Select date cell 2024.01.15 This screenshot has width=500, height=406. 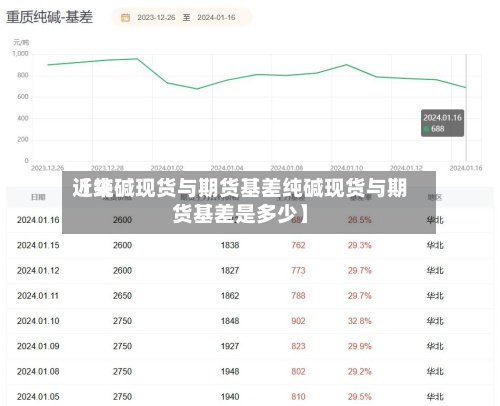click(38, 245)
